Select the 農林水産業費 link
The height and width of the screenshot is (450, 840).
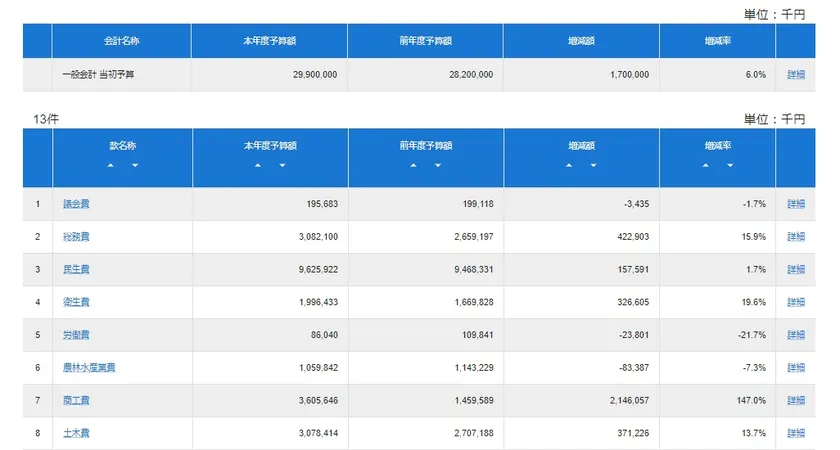tap(89, 368)
